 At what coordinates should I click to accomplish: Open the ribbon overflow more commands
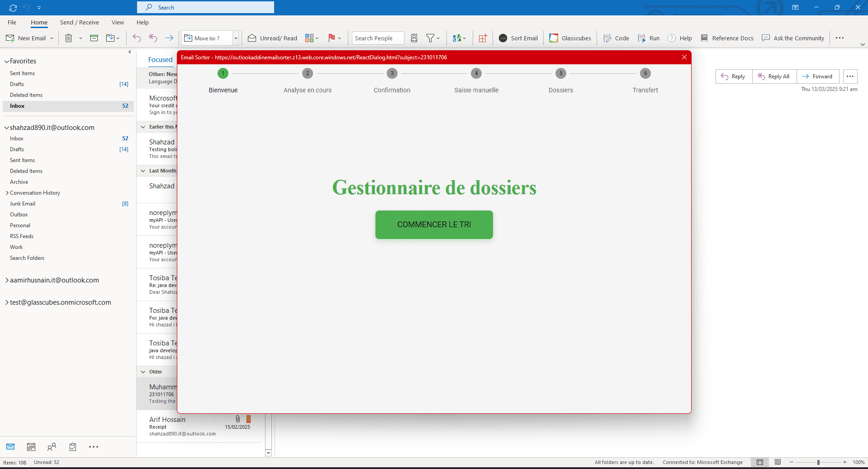tap(840, 38)
